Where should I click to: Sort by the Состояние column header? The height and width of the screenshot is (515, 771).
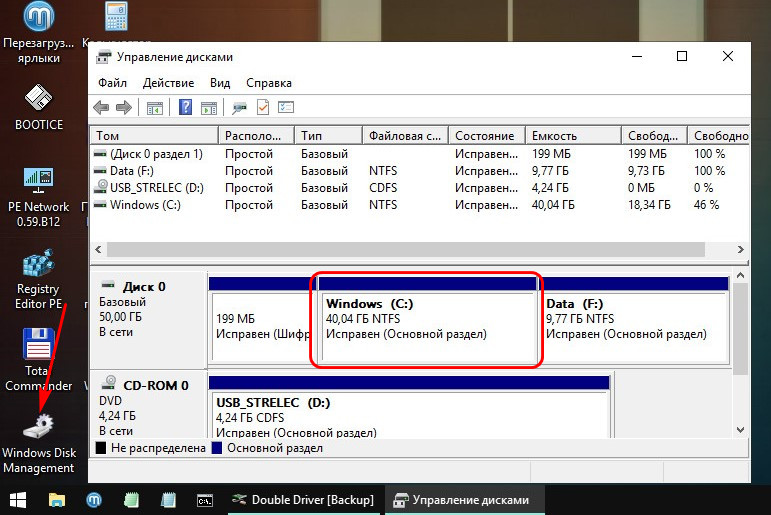487,135
